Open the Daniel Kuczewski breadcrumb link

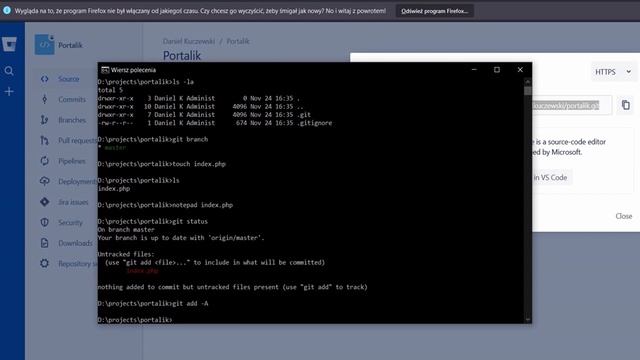[189, 41]
